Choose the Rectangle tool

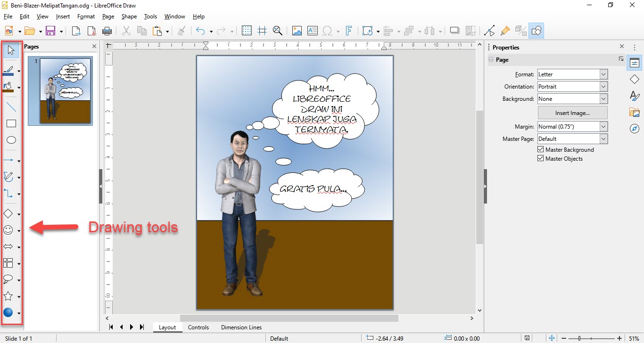(11, 123)
